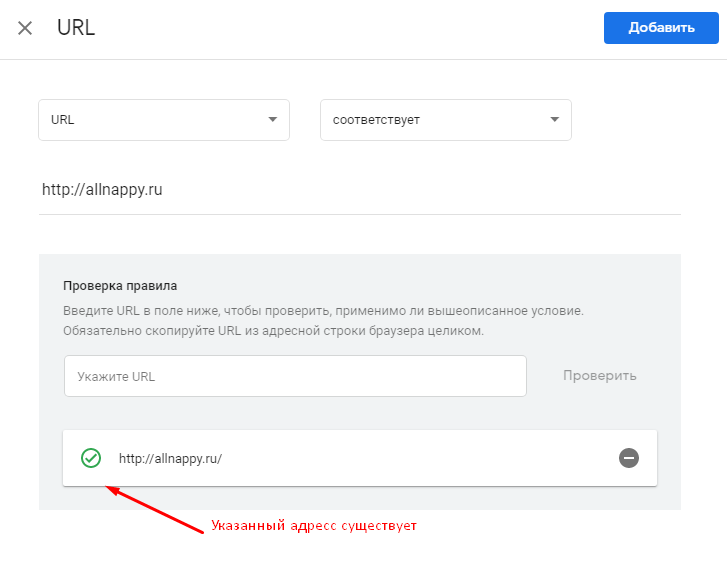727x563 pixels.
Task: Click the arrow of the соответствует selector
Action: coord(555,120)
